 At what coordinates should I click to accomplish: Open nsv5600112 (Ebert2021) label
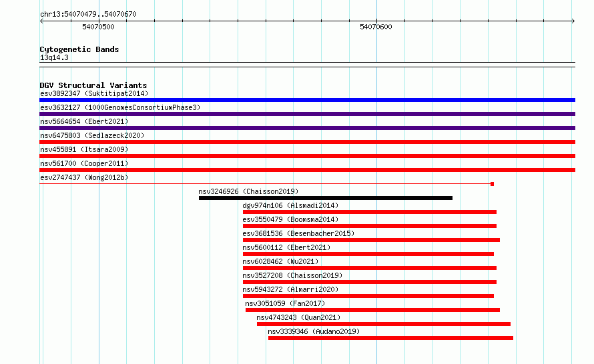pyautogui.click(x=286, y=247)
